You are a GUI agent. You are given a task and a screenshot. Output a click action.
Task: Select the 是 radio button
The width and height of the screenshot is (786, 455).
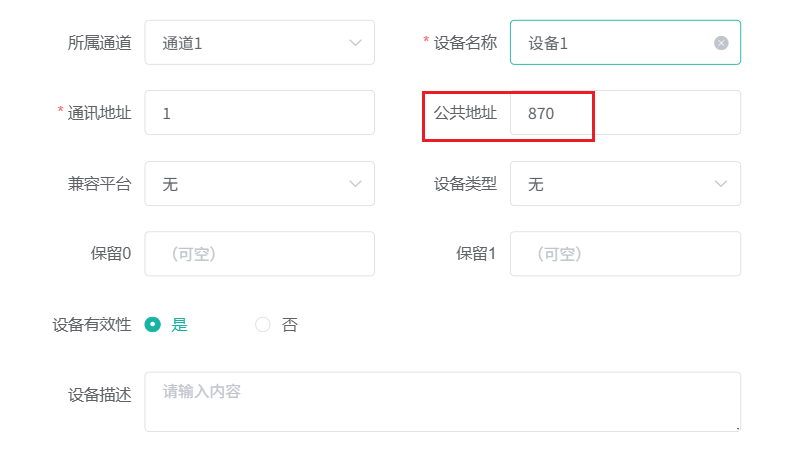[x=153, y=324]
